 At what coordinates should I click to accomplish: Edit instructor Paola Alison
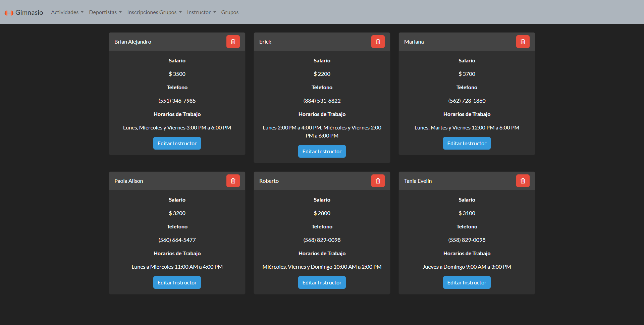click(x=177, y=282)
